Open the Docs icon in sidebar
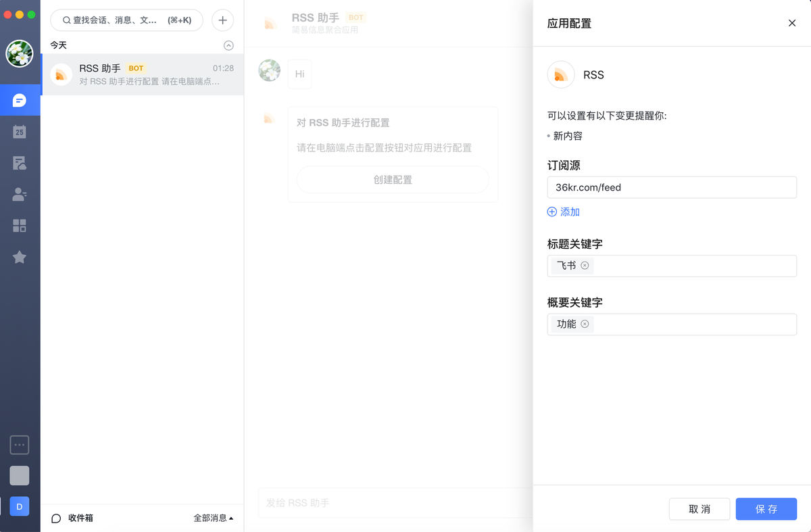Image resolution: width=811 pixels, height=532 pixels. tap(20, 163)
